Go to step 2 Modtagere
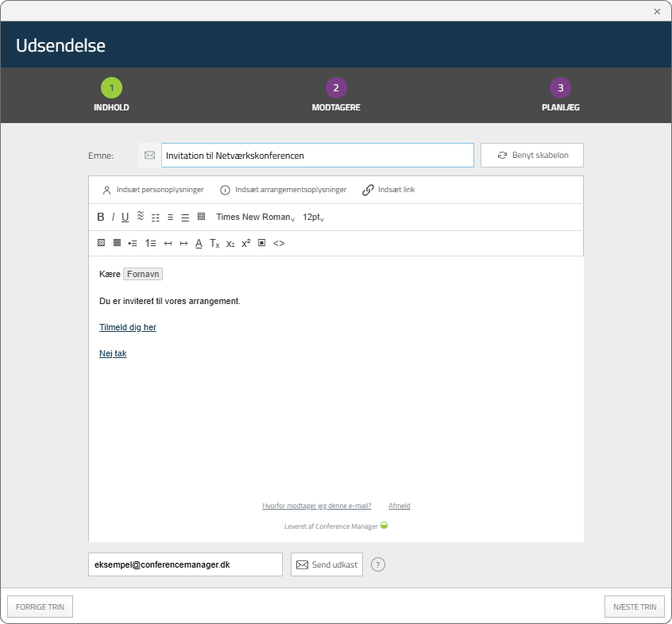Image resolution: width=672 pixels, height=624 pixels. coord(336,95)
